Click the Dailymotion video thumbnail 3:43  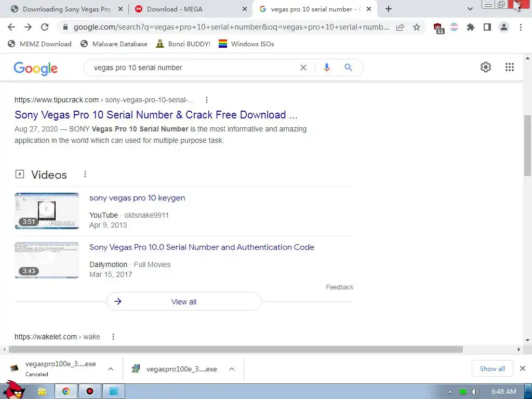47,260
